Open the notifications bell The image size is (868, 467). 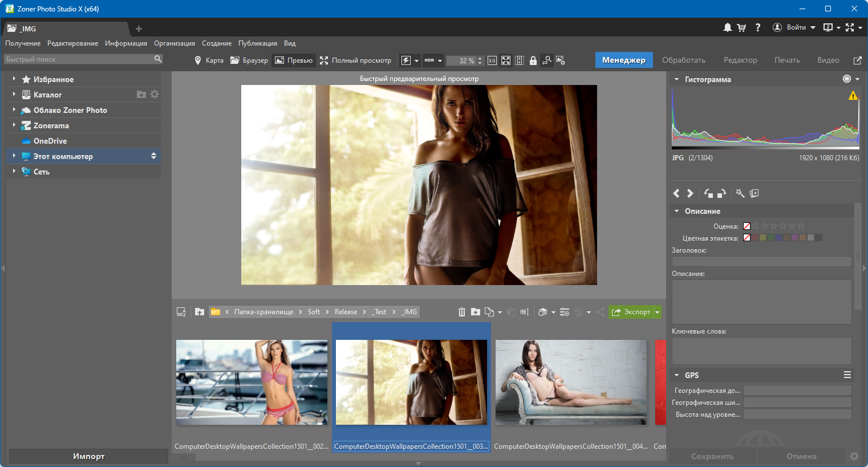[727, 27]
